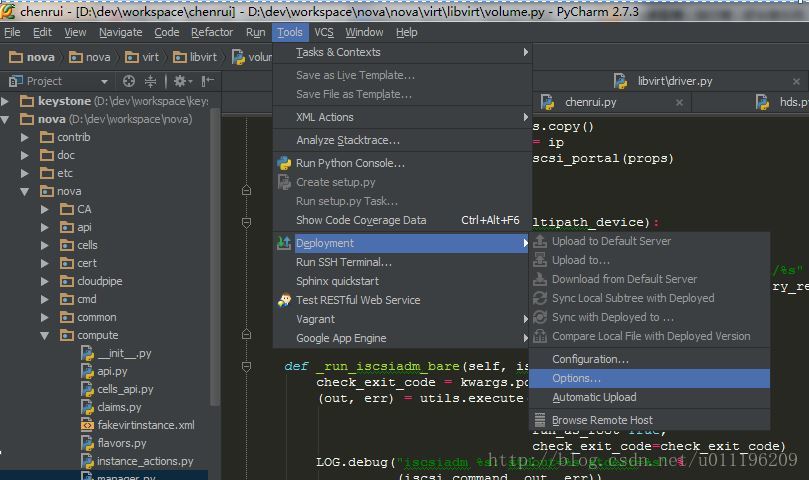Click the Create setup.py icon
This screenshot has width=809, height=480.
pos(284,182)
